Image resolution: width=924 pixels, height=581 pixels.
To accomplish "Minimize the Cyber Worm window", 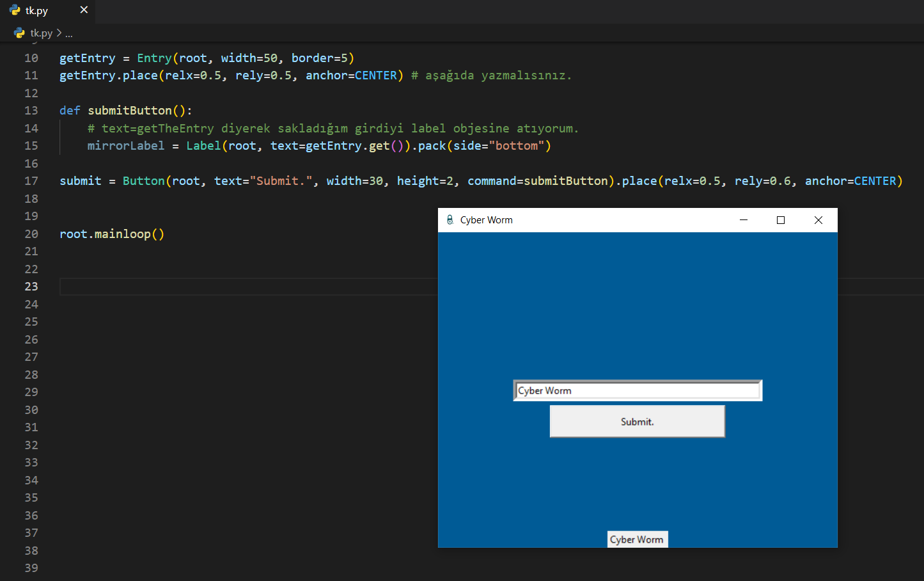I will click(x=743, y=220).
